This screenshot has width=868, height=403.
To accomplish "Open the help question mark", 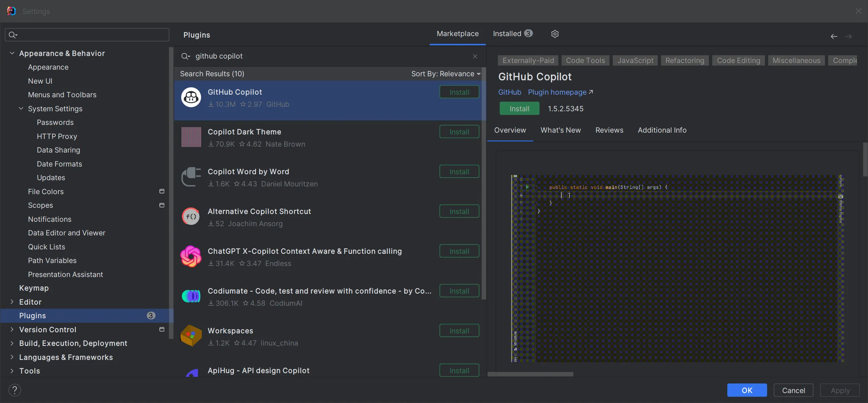I will coord(15,390).
